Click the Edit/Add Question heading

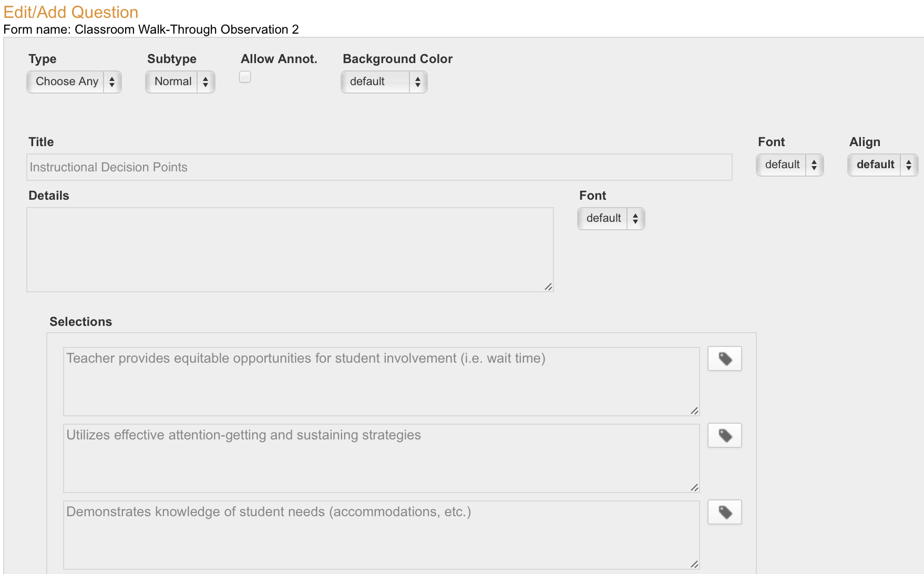70,12
